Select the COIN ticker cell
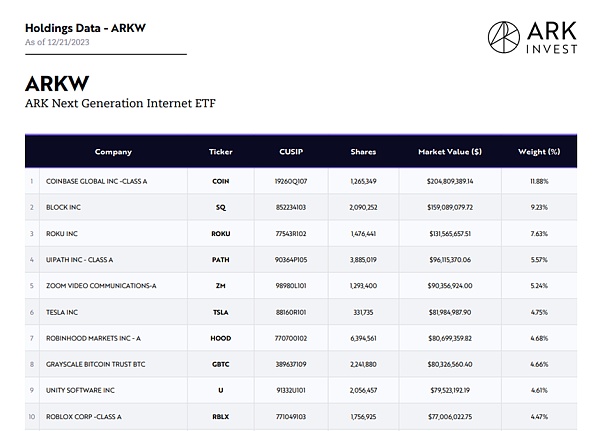The height and width of the screenshot is (431, 600). click(221, 182)
